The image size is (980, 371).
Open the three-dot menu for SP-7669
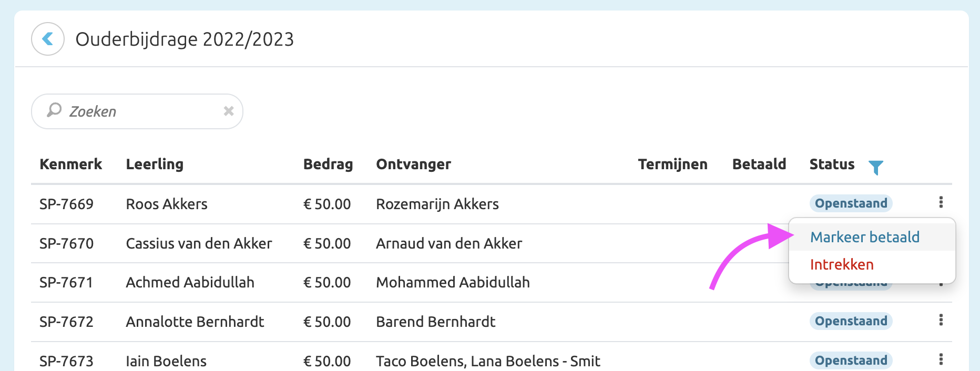[941, 202]
